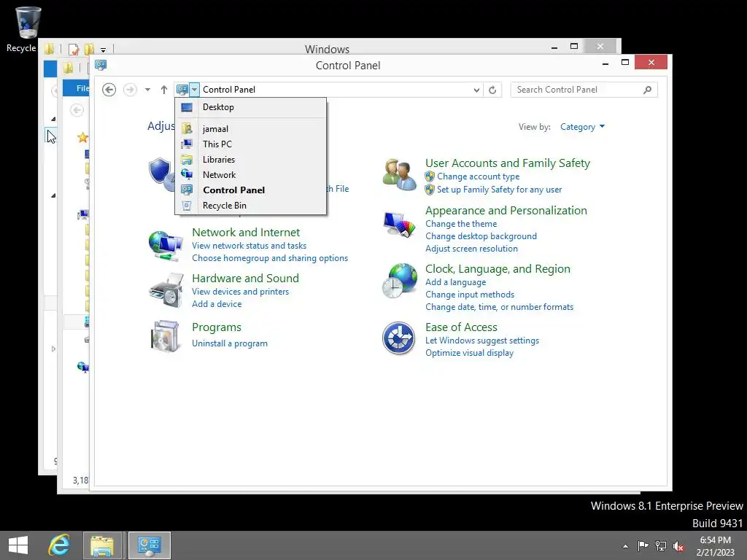Click Uninstall a program link
Screen dimensions: 747x560
[x=229, y=344]
